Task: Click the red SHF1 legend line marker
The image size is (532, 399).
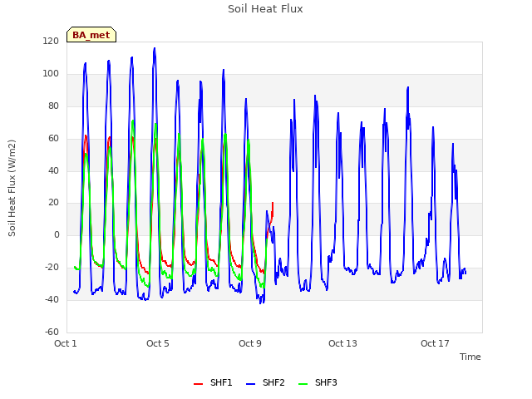Action: pos(198,384)
